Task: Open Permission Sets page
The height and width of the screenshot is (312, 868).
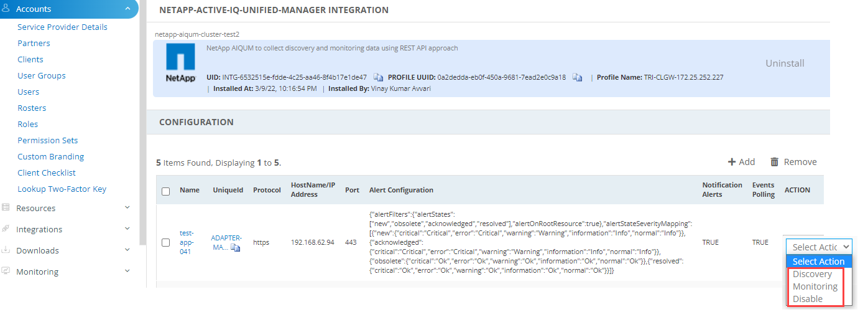Action: [48, 140]
